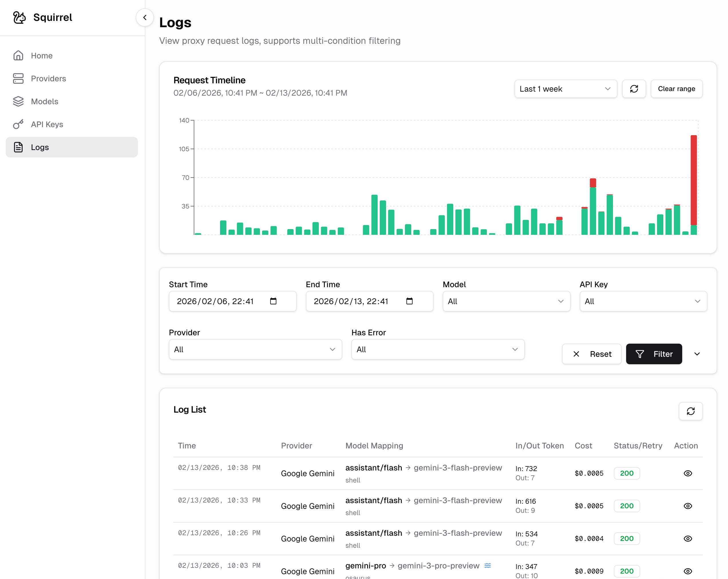Image resolution: width=728 pixels, height=579 pixels.
Task: Click the Providers sidebar icon
Action: point(19,78)
